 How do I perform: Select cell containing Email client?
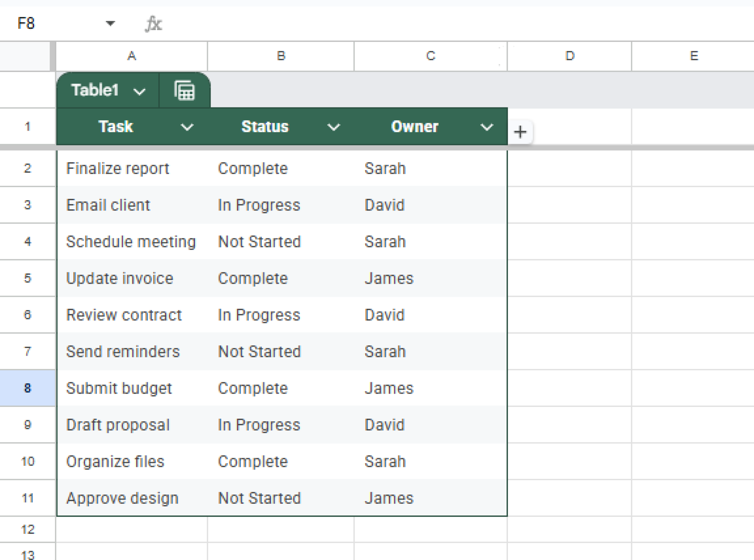coord(108,205)
